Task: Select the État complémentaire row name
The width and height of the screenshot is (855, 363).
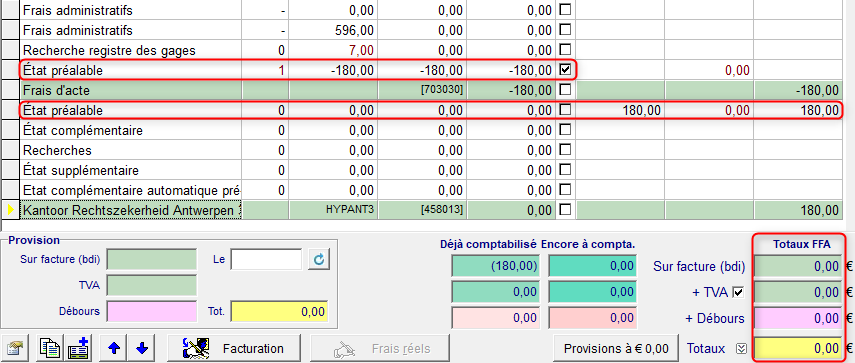Action: 131,130
